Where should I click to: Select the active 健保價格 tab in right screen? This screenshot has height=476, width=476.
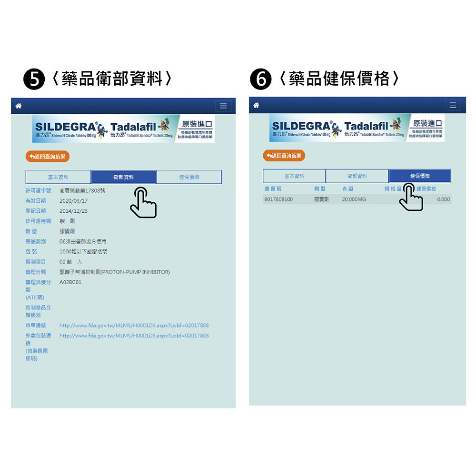[420, 176]
